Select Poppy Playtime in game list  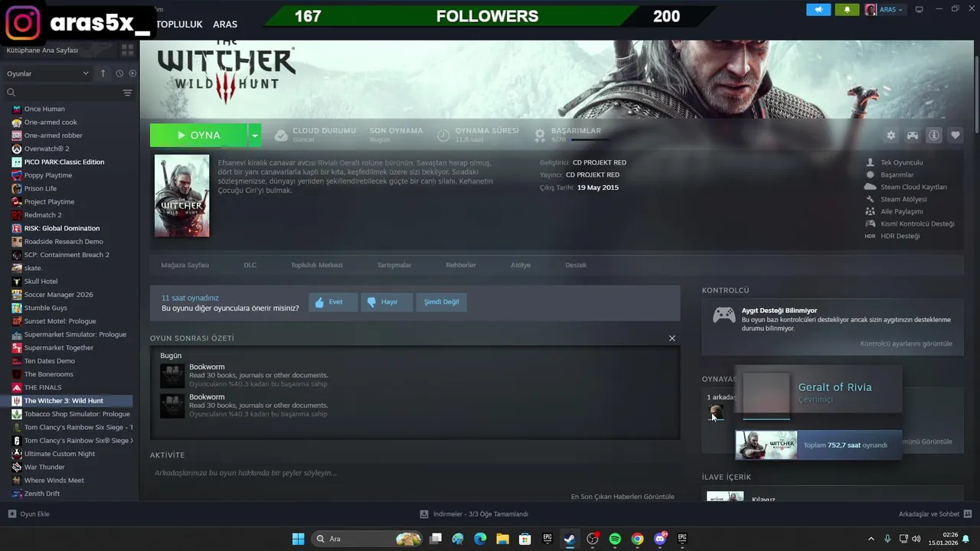tap(48, 175)
